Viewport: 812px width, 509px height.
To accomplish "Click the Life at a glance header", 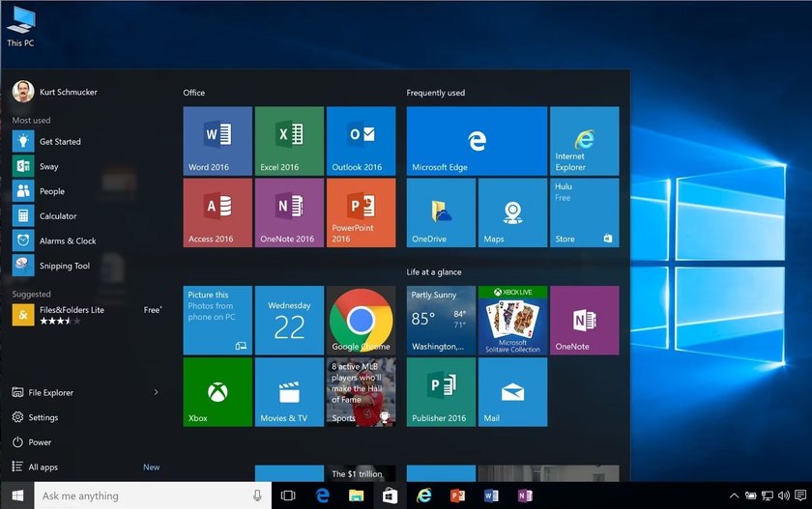I will point(434,272).
